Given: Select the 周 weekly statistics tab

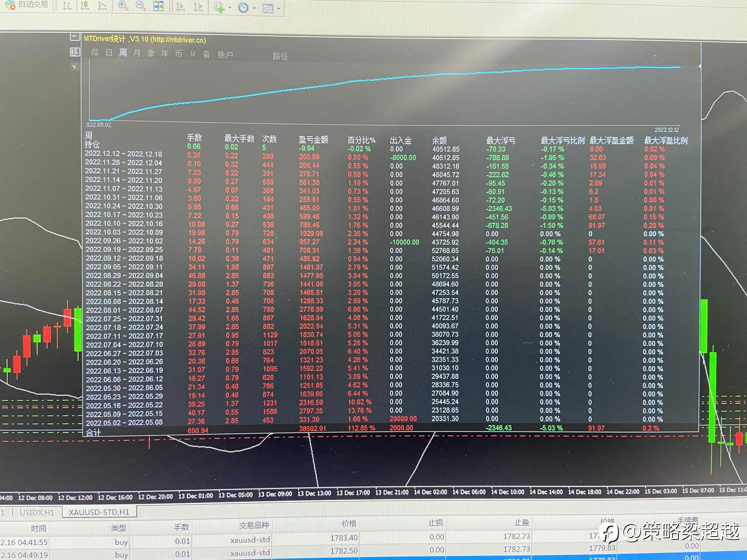Looking at the screenshot, I should 123,53.
